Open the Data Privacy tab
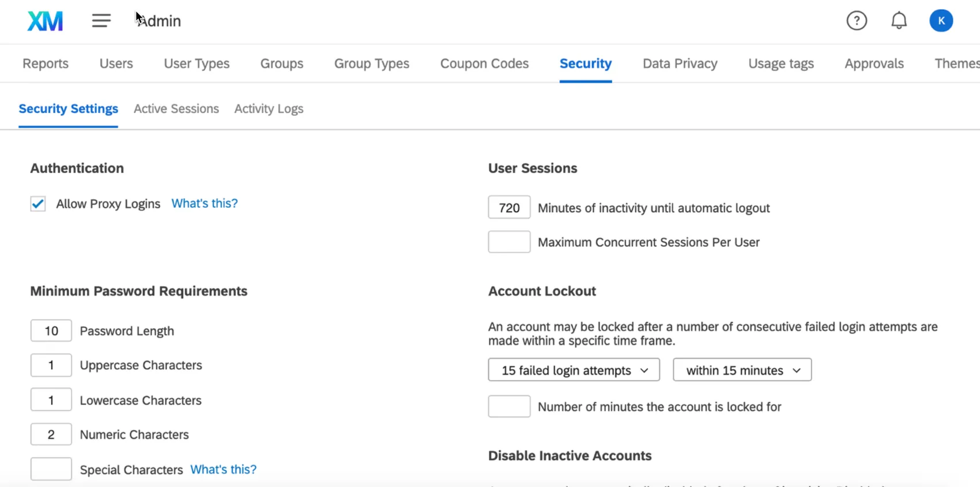980x487 pixels. (680, 63)
